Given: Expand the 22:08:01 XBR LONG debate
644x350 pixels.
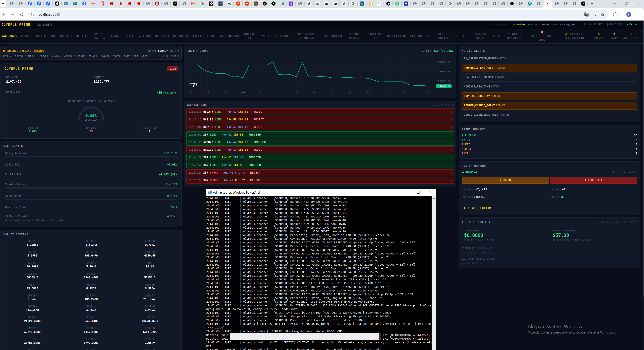Looking at the screenshot, I should click(320, 135).
